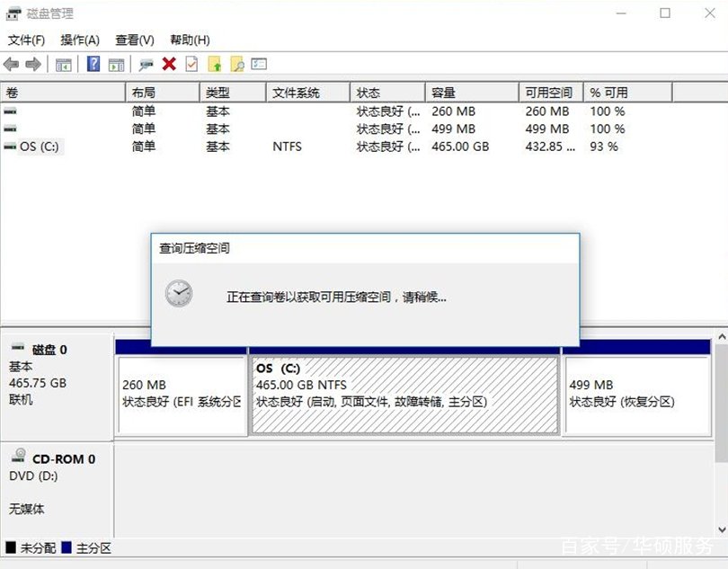Click the Forward navigation arrow icon

click(33, 63)
